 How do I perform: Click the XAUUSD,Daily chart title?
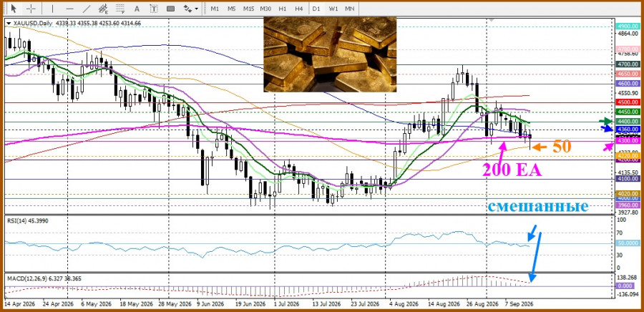tap(32, 24)
